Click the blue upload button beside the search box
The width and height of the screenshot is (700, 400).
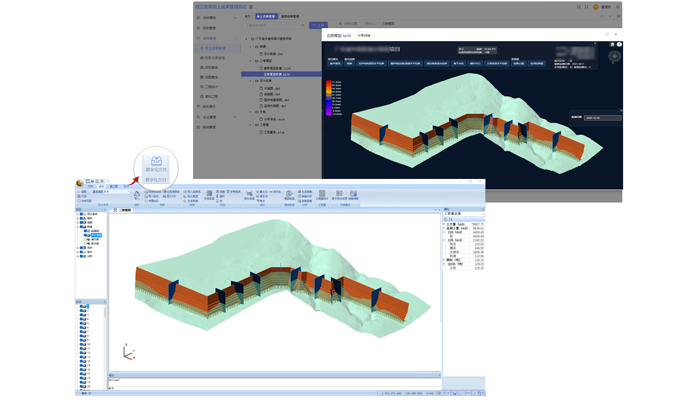(x=318, y=23)
